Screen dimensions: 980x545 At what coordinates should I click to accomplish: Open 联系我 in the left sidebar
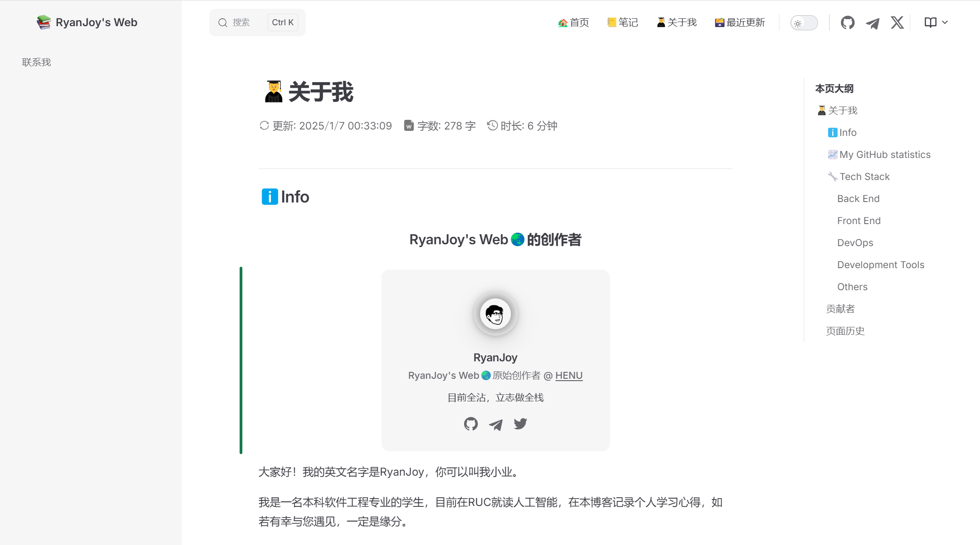coord(37,62)
